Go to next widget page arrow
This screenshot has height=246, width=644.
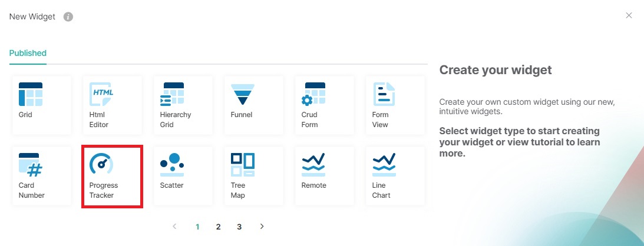pyautogui.click(x=262, y=227)
